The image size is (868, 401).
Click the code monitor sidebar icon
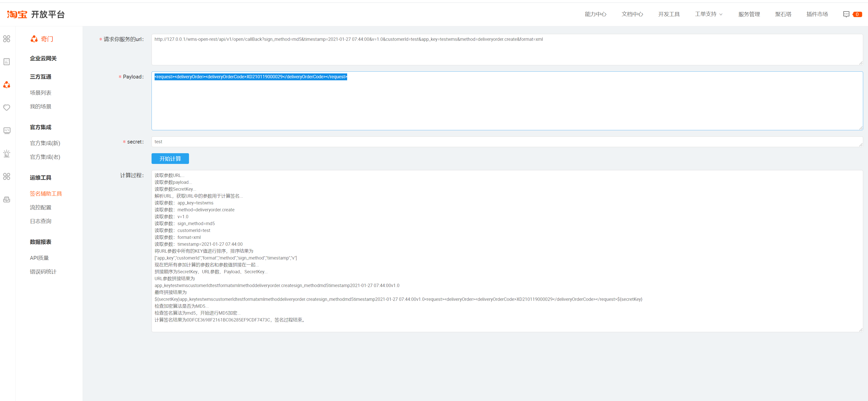(7, 131)
